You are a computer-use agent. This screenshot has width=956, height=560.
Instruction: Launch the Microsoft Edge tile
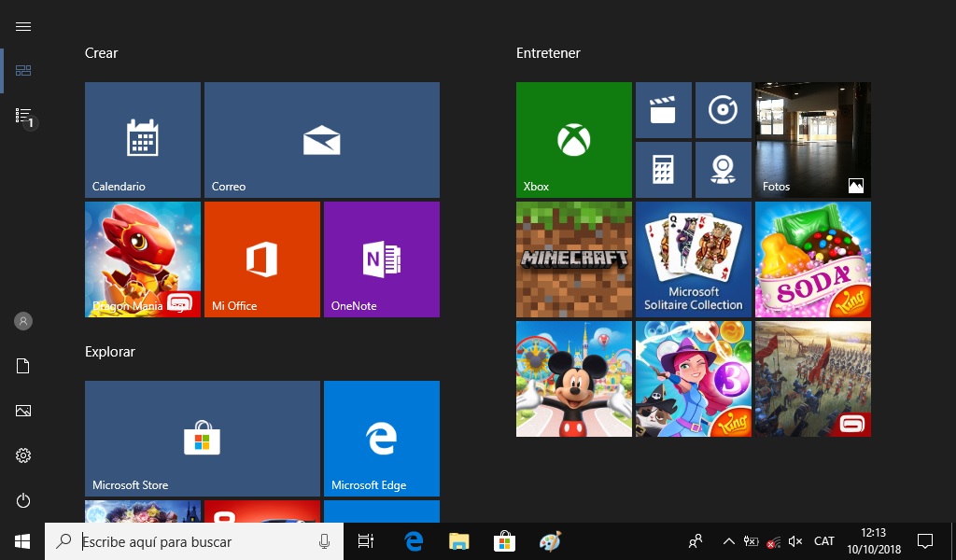[382, 438]
